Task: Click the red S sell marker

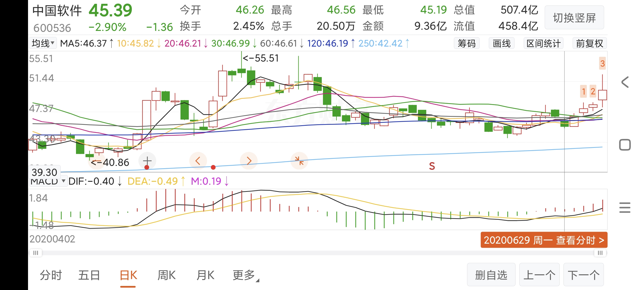Action: 432,166
